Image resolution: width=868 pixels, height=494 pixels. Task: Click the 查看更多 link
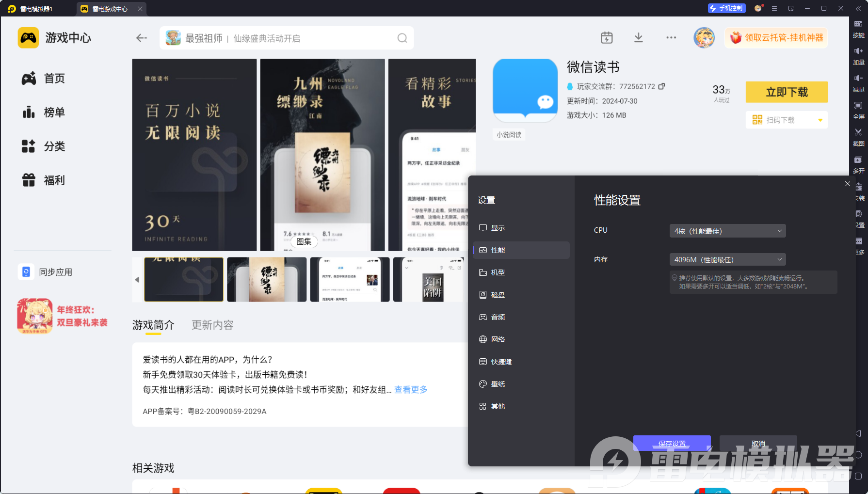pyautogui.click(x=411, y=389)
